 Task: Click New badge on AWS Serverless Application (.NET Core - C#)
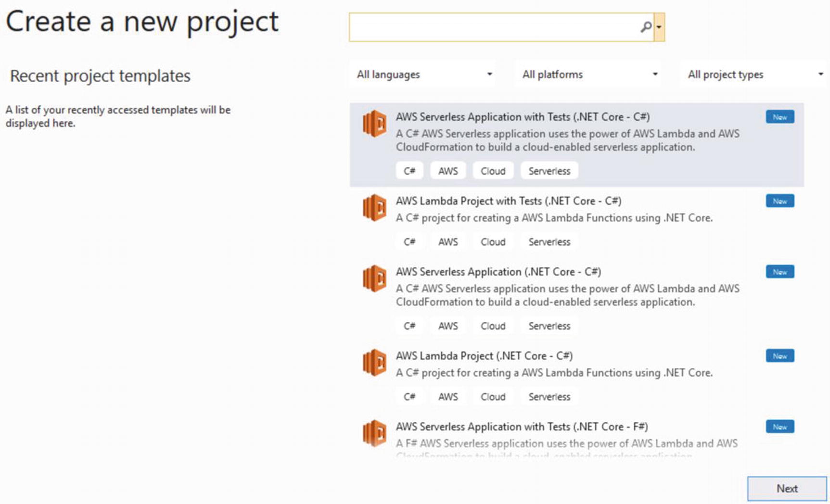click(780, 272)
